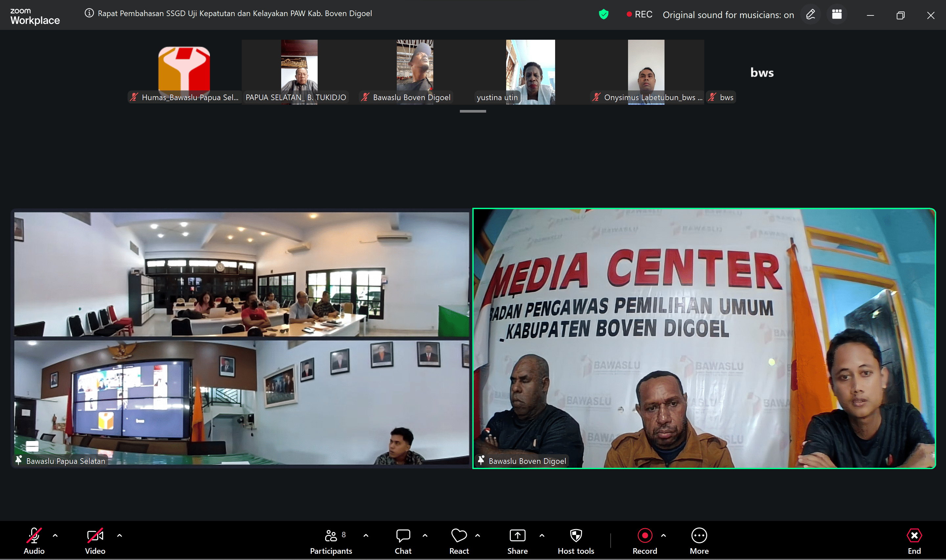Viewport: 946px width, 560px height.
Task: Click the 'yustina utin' name label
Action: [497, 97]
